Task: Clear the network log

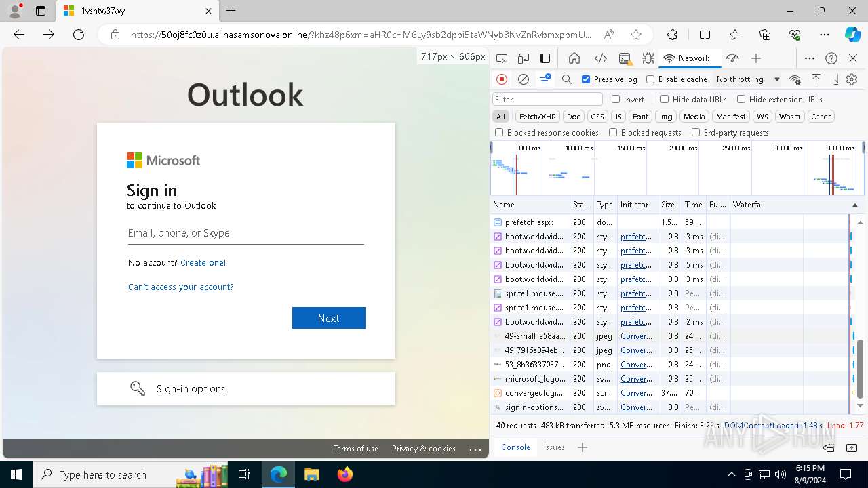Action: (524, 79)
